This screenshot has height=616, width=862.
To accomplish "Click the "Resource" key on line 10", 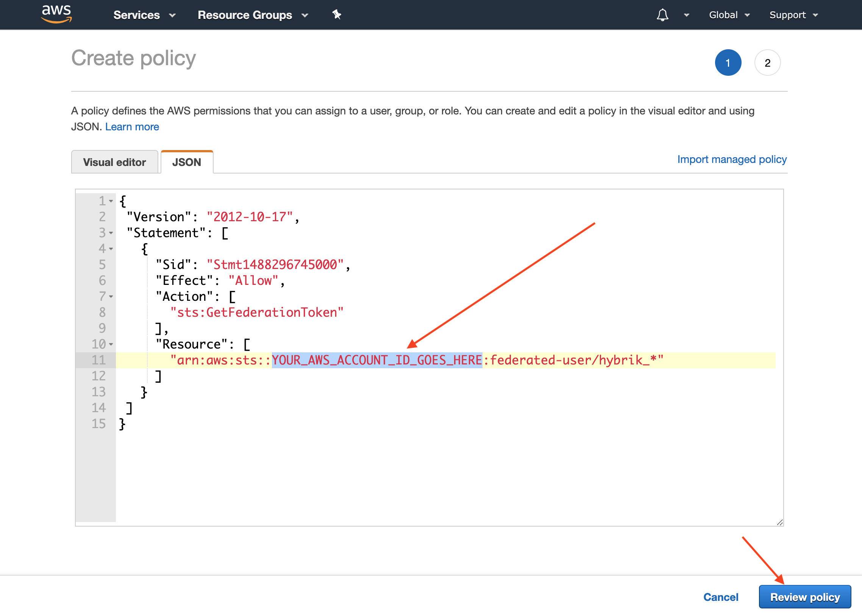I will 192,344.
